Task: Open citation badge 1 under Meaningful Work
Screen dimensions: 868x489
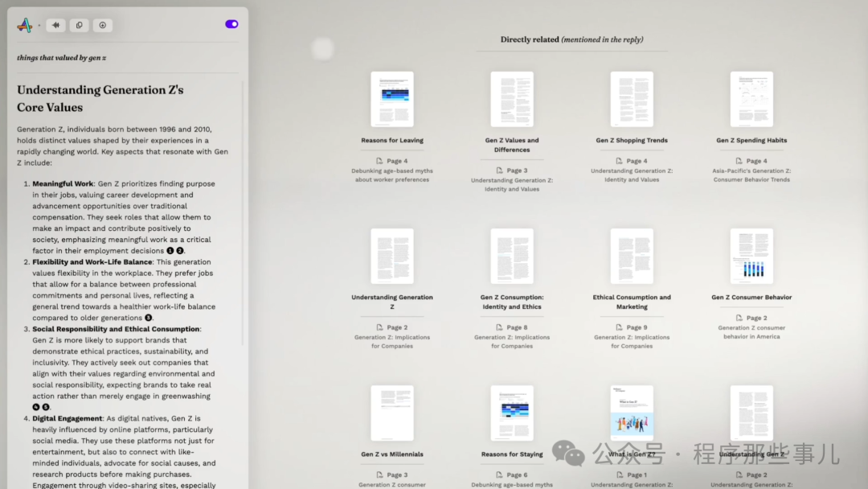Action: 170,251
